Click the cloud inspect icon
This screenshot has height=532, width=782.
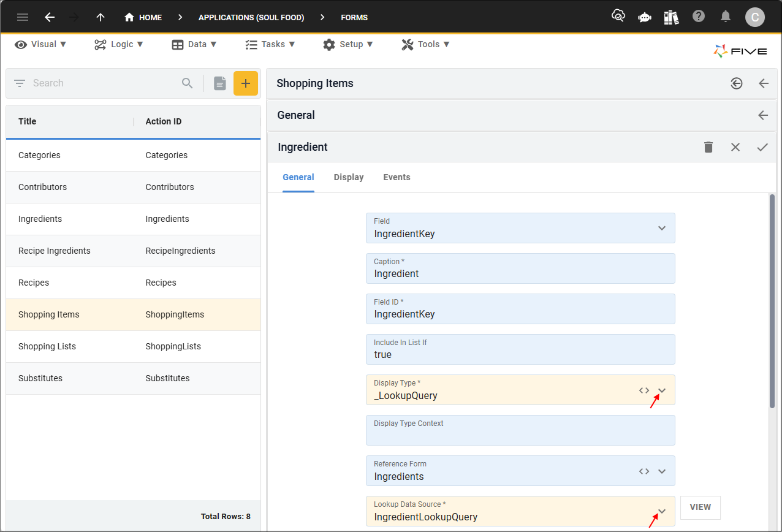618,17
